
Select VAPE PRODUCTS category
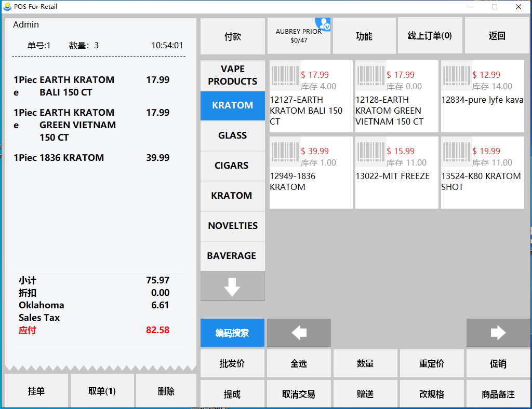tap(232, 75)
